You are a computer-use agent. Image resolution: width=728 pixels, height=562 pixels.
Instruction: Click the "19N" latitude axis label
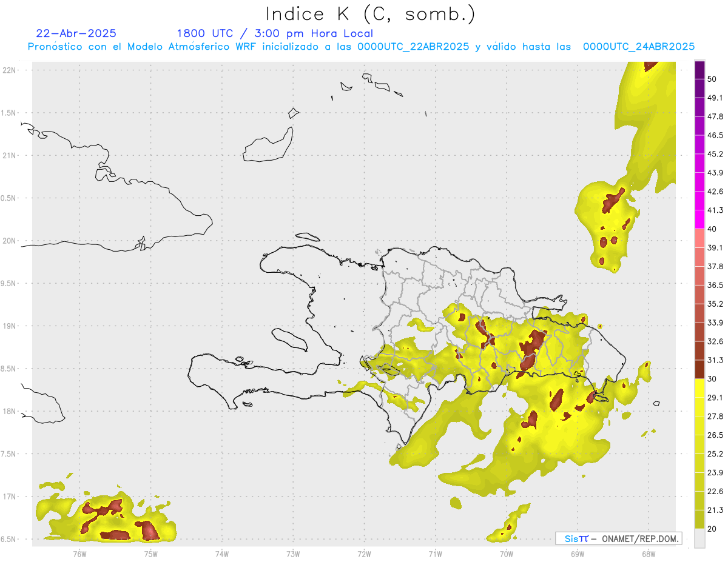coord(9,326)
